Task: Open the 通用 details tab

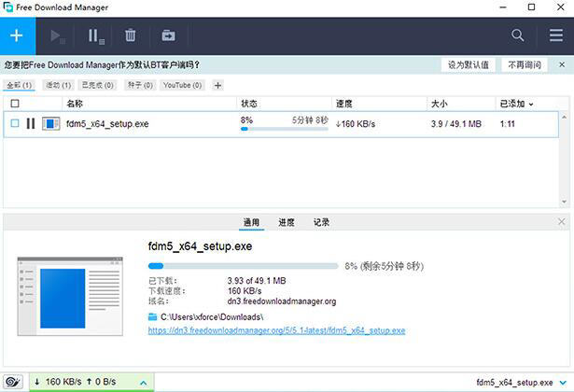Action: coord(251,222)
